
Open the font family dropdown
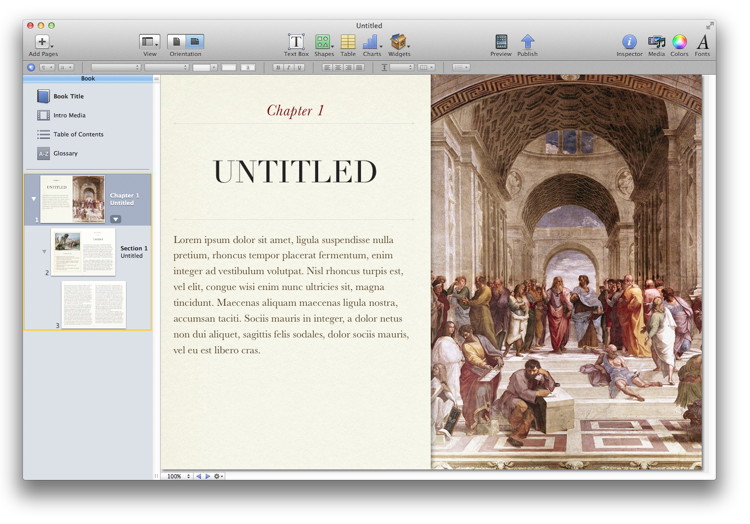(x=116, y=67)
